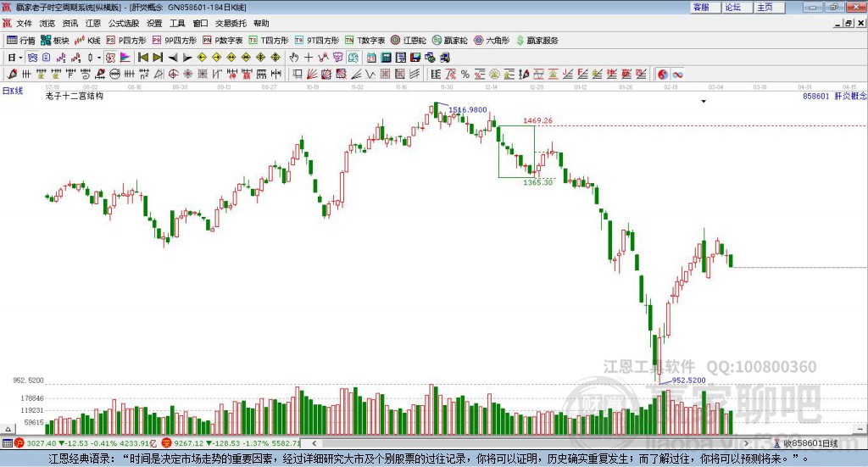The image size is (868, 467).
Task: Click the up-triangle button at volume panel
Action: [x=8, y=429]
